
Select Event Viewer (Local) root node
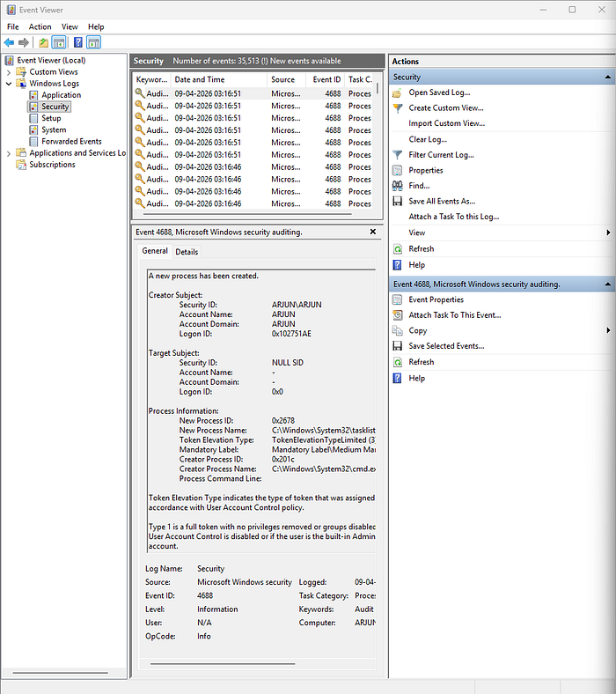[x=51, y=60]
